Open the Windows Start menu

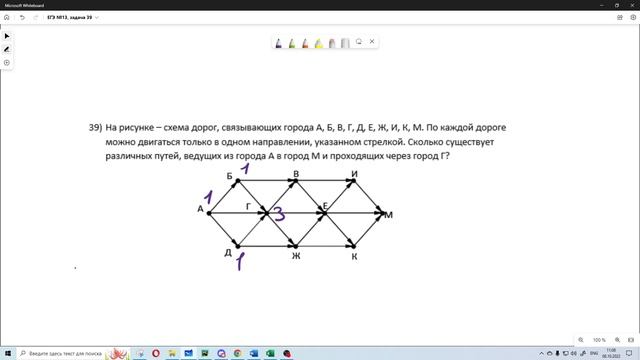8,353
